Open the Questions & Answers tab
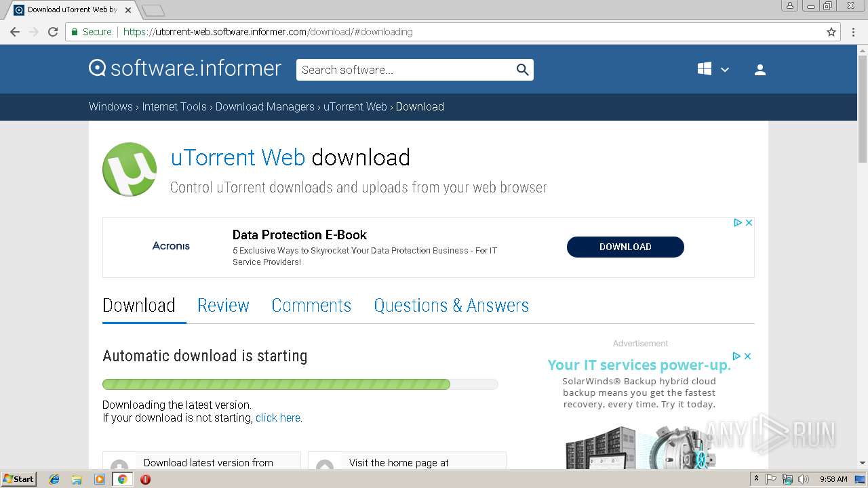 451,306
